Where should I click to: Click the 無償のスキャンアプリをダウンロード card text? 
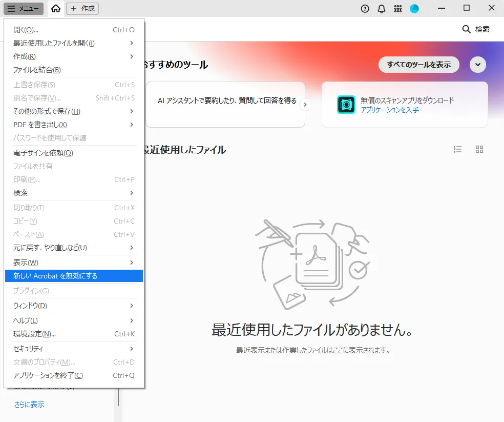(x=407, y=100)
